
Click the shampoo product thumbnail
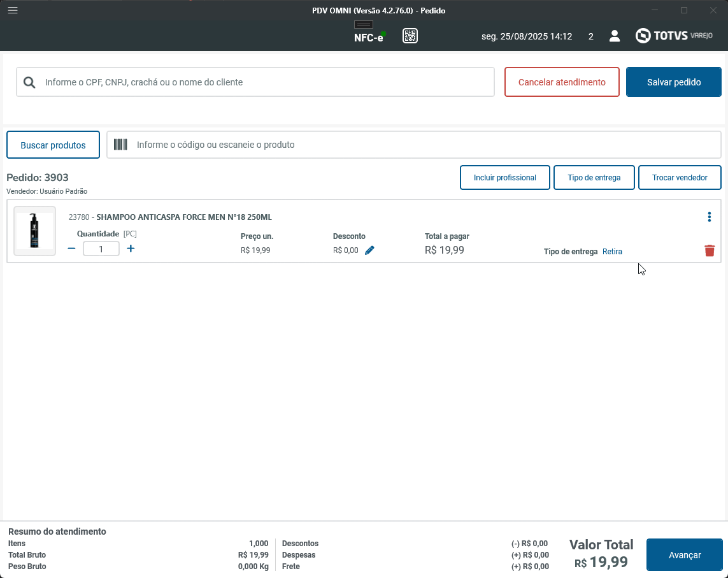coord(34,231)
